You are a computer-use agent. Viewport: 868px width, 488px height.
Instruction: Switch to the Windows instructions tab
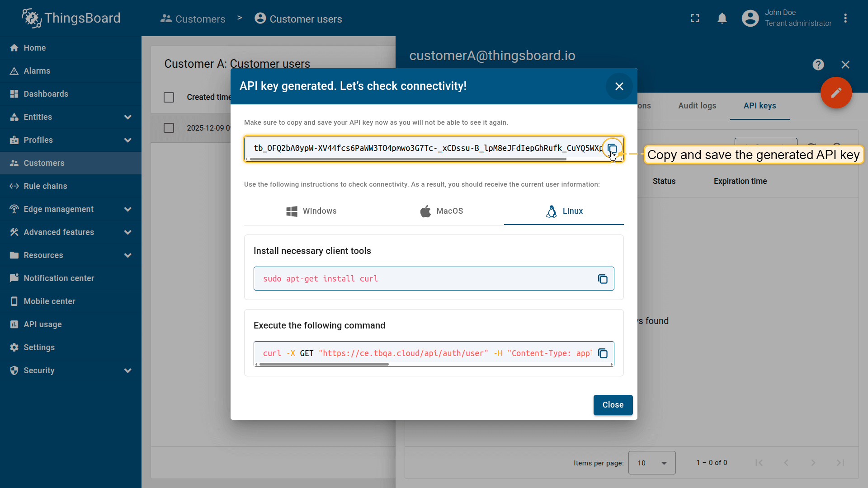click(x=311, y=211)
